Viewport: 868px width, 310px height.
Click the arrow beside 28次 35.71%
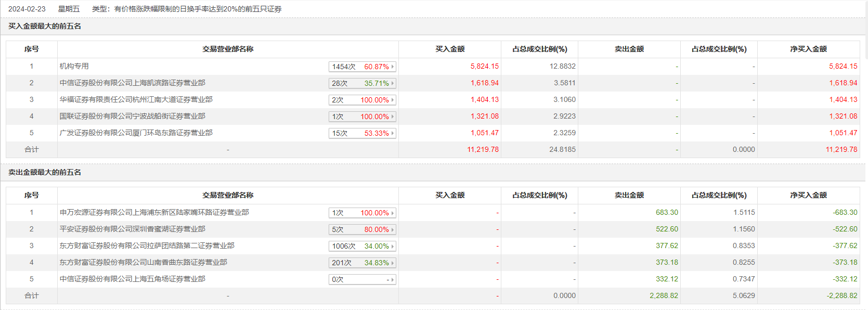tap(393, 83)
